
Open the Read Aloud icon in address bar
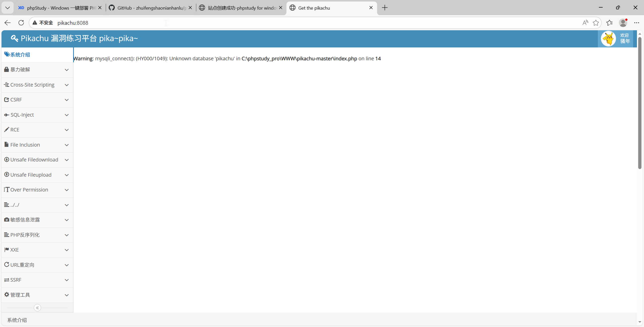pos(585,23)
